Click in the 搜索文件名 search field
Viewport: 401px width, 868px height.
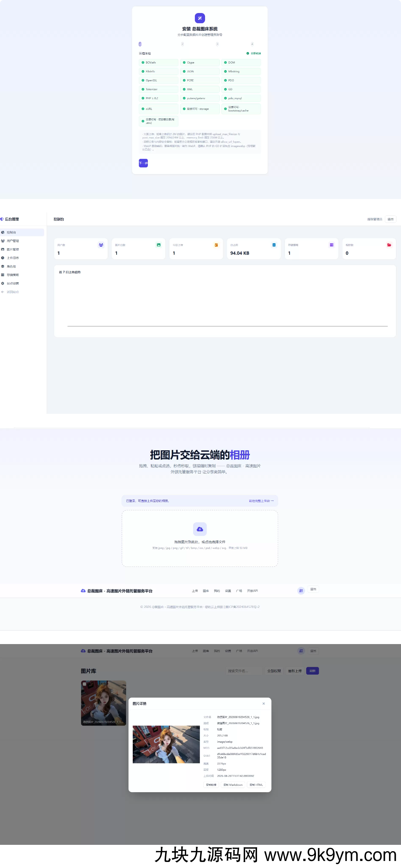(244, 671)
